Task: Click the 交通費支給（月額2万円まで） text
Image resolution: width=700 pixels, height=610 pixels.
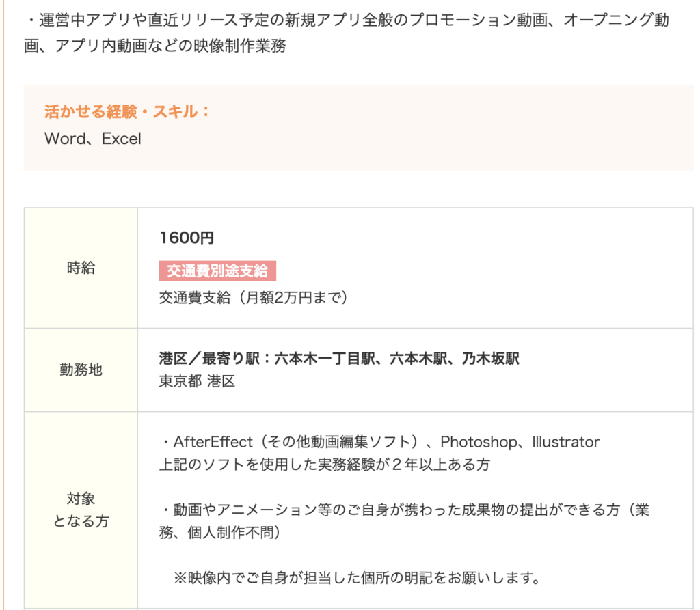Action: click(x=253, y=297)
